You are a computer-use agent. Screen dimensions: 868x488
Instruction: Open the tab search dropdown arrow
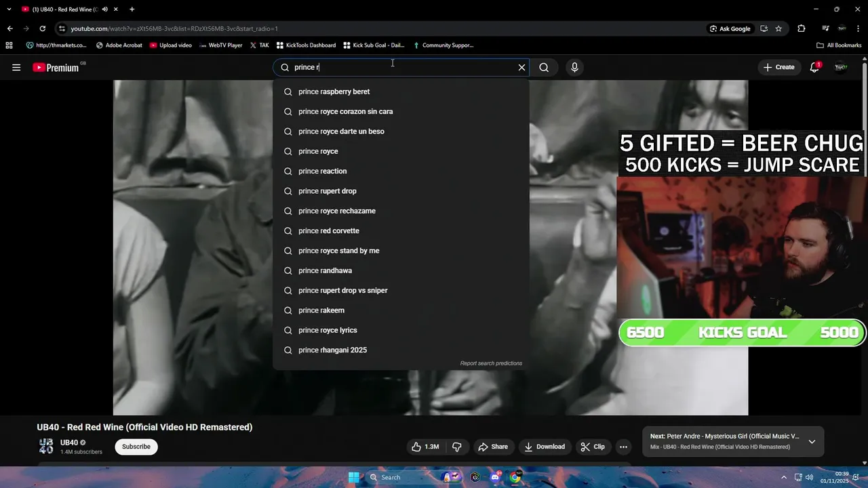click(x=9, y=9)
